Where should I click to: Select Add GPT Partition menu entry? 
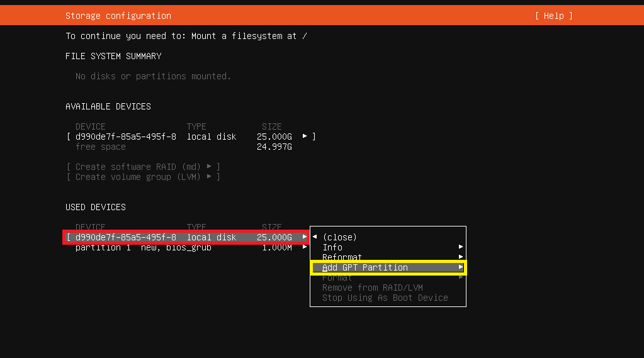365,267
